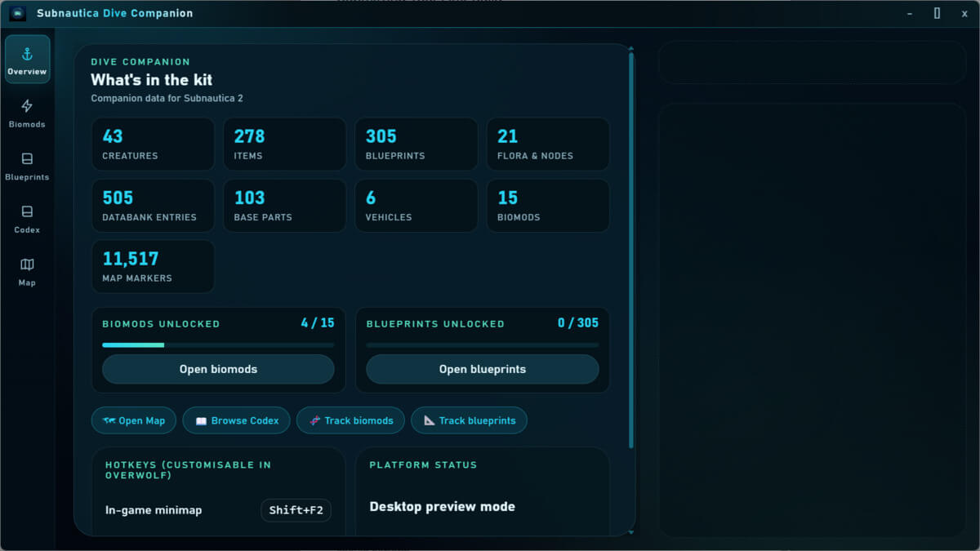The width and height of the screenshot is (980, 551).
Task: Go to the Codex sidebar tab
Action: coord(27,218)
